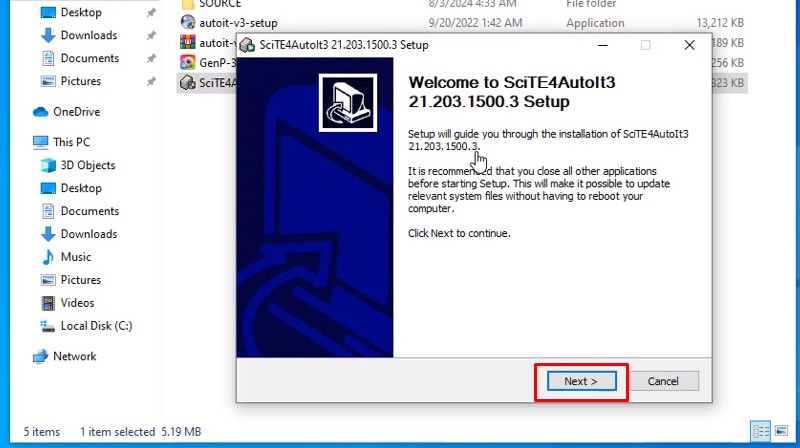Click the setup dialog title bar icon

coord(247,45)
